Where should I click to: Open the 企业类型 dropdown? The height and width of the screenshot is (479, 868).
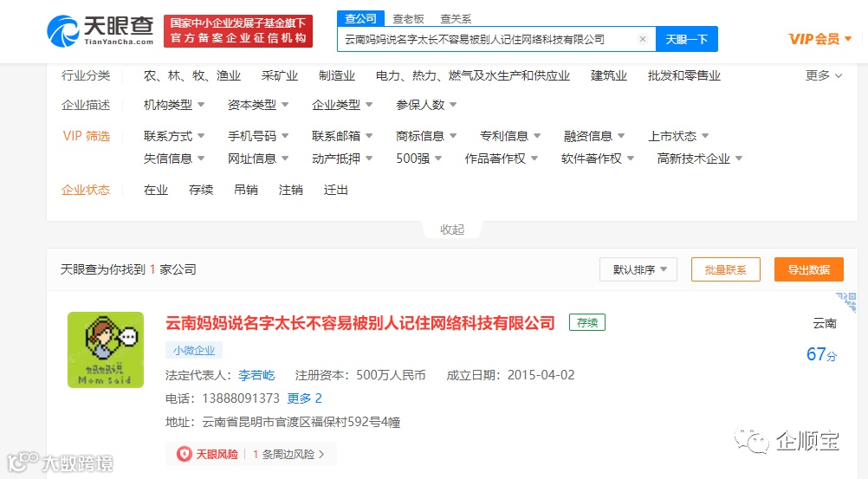[342, 105]
